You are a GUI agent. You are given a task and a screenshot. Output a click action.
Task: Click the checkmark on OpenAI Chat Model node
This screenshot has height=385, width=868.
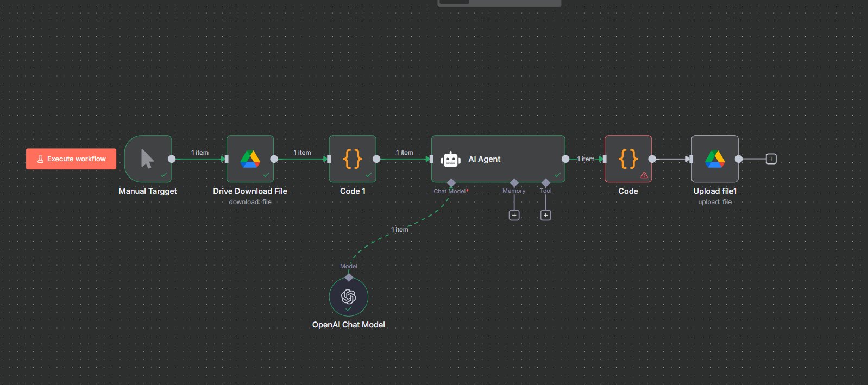pyautogui.click(x=349, y=309)
